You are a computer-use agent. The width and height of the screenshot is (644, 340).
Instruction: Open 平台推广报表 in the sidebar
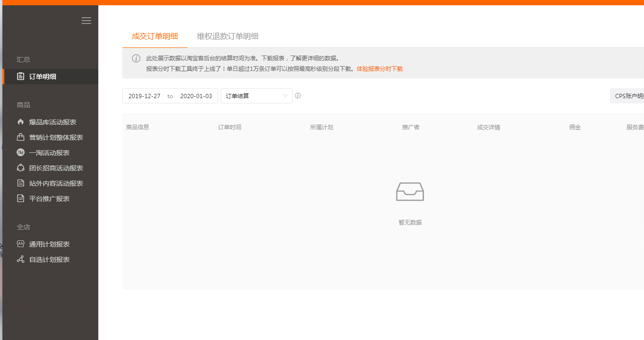49,199
